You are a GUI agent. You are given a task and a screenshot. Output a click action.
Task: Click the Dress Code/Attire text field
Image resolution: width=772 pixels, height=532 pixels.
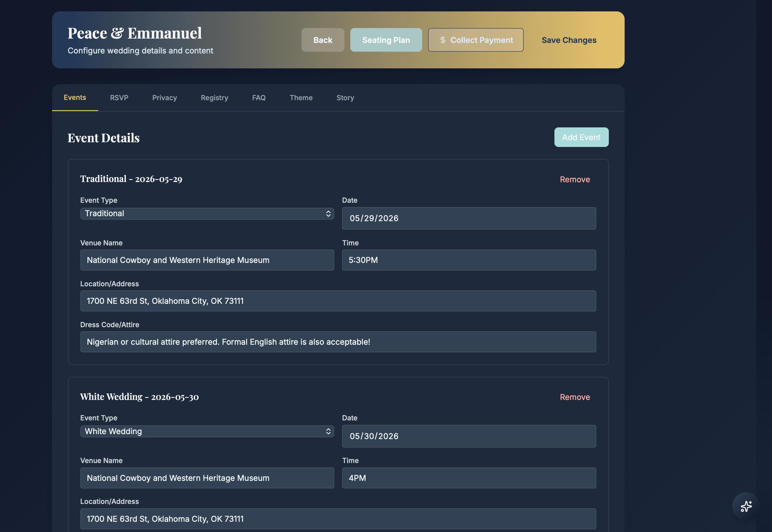(x=338, y=342)
